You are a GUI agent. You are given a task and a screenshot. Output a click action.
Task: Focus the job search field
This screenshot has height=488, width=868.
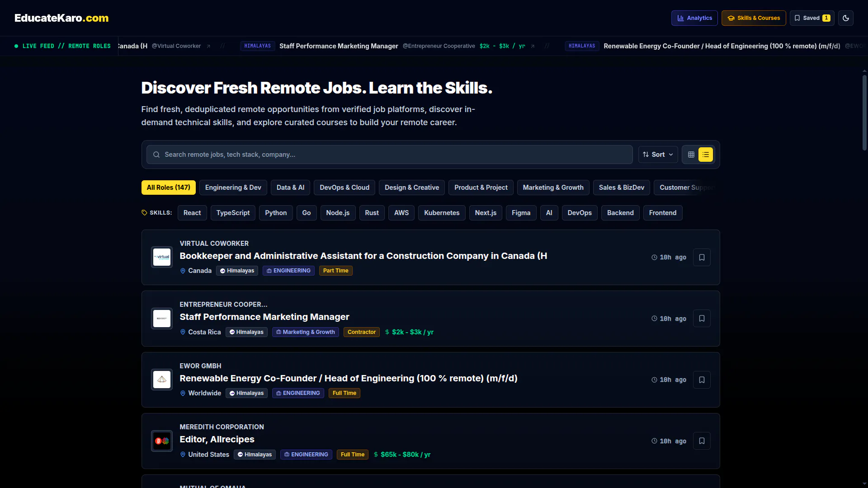tap(389, 155)
